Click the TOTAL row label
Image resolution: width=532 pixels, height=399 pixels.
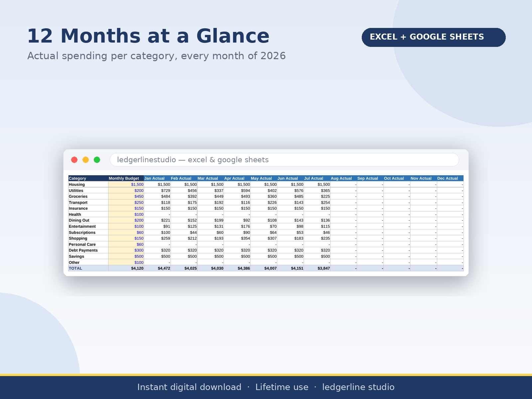pyautogui.click(x=88, y=268)
